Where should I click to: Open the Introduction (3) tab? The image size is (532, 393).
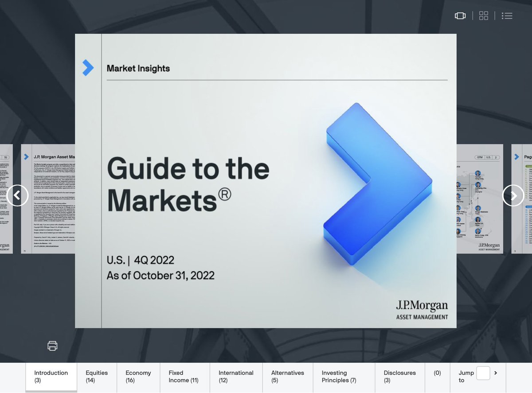[51, 377]
